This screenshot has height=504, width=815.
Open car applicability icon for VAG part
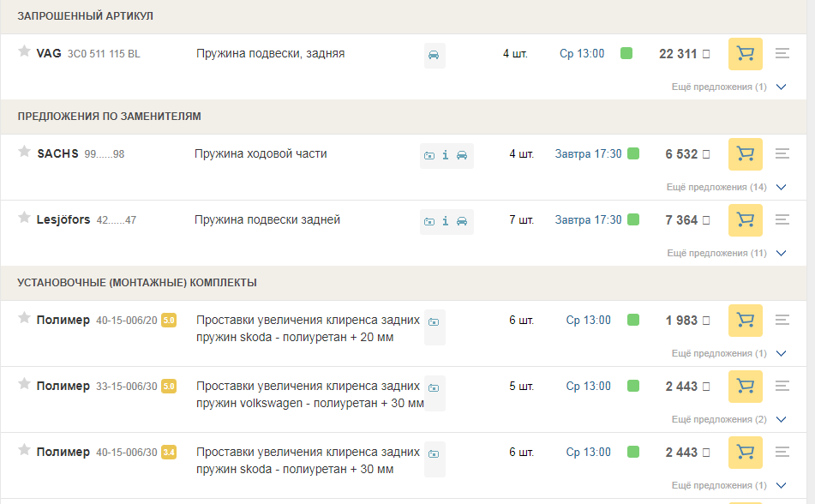pos(434,55)
